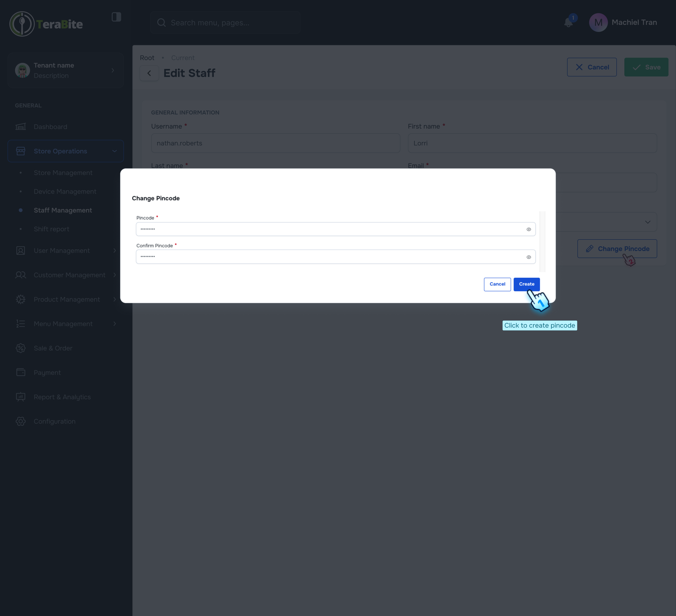The width and height of the screenshot is (676, 616).
Task: Click the Configuration gear icon
Action: [20, 421]
